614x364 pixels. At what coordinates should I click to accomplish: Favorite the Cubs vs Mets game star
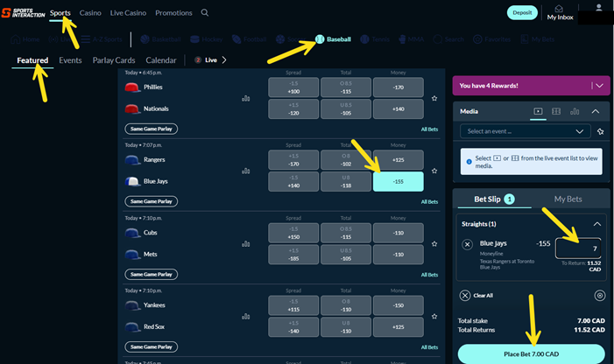tap(434, 243)
